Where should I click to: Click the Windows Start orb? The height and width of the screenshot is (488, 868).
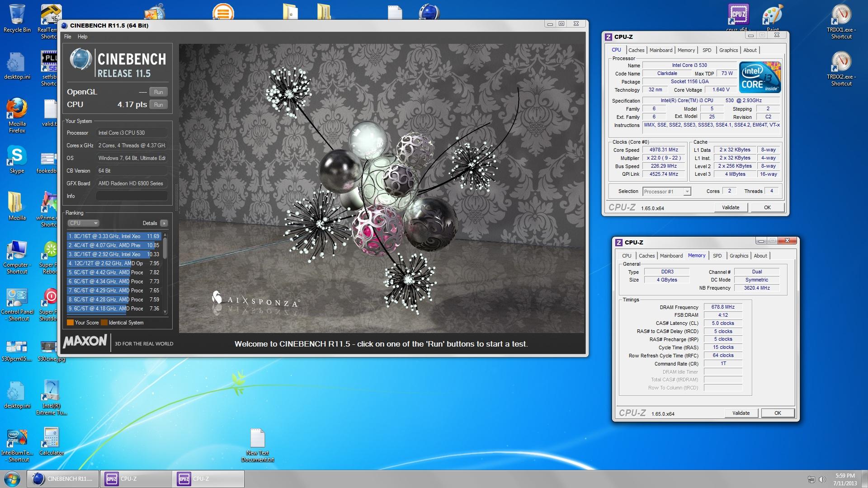tap(12, 479)
